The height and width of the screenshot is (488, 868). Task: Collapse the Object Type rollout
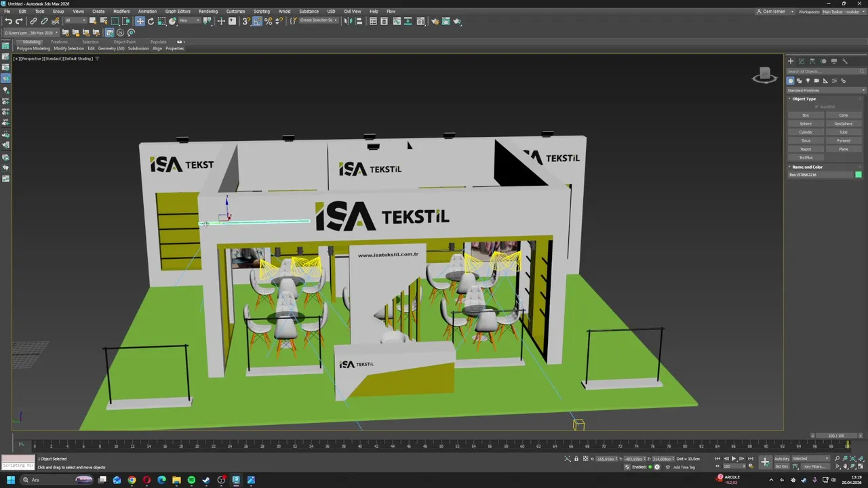804,99
